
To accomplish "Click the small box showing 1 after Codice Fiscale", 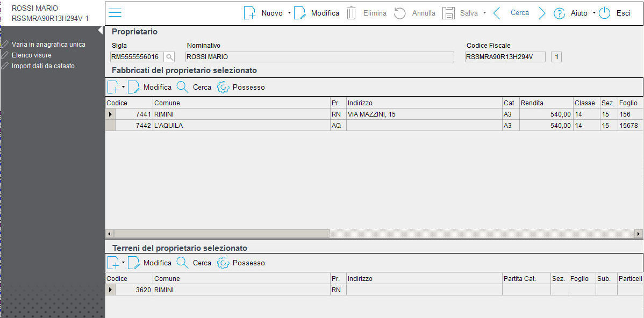I will coord(556,57).
